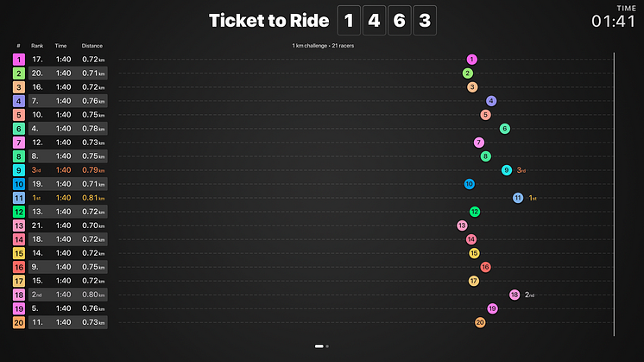Select racer 18 circle marker labeled 2nd

coord(515,295)
